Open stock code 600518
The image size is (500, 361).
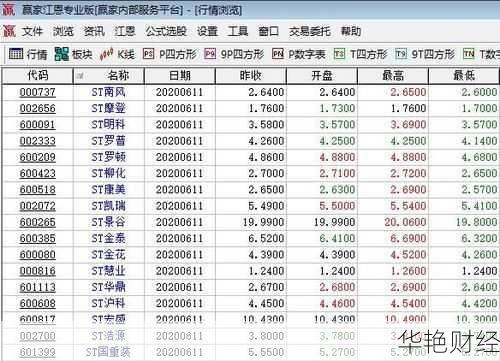click(x=37, y=190)
